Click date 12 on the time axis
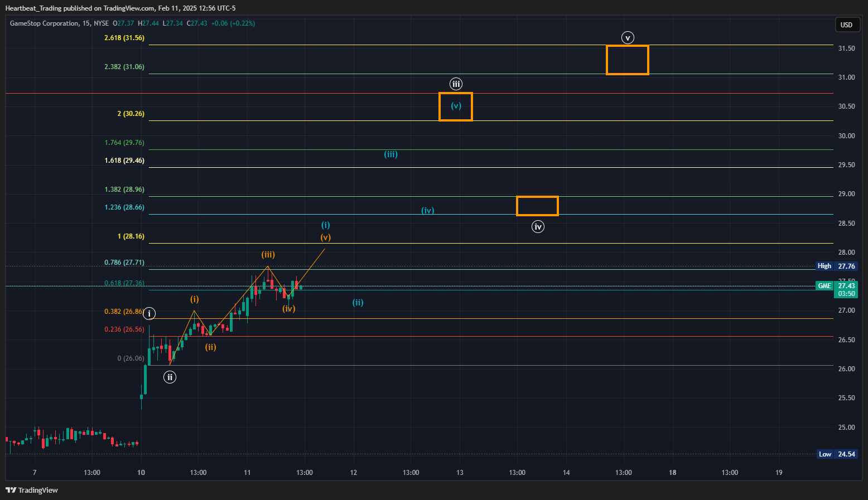 [x=354, y=473]
